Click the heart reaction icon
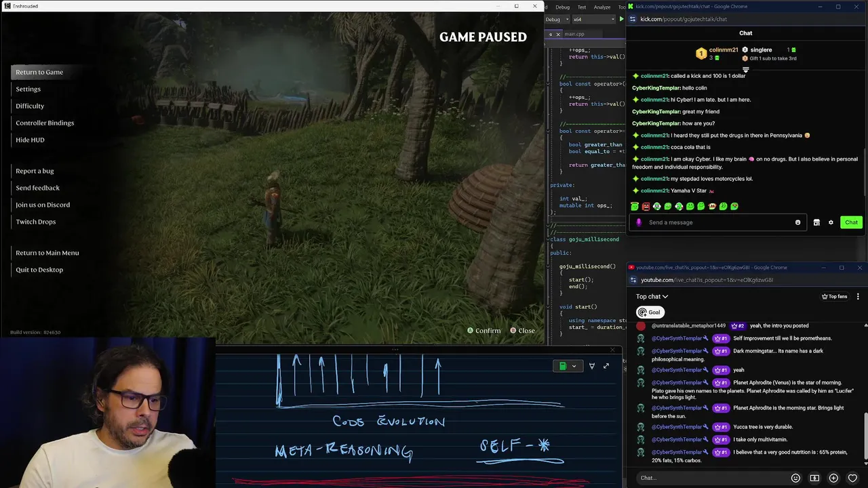Screen dimensions: 868x488 (x=852, y=478)
